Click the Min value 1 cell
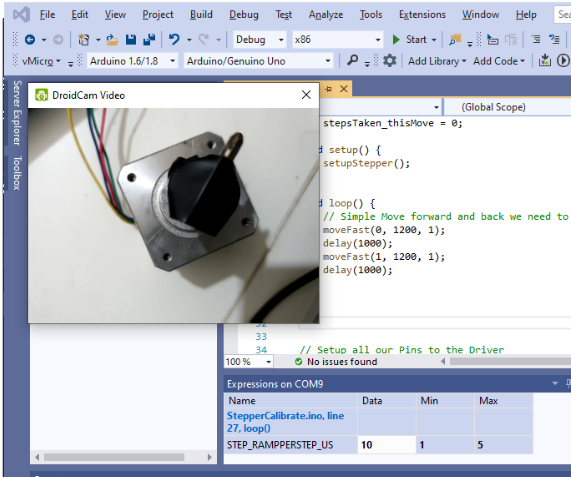 point(445,445)
